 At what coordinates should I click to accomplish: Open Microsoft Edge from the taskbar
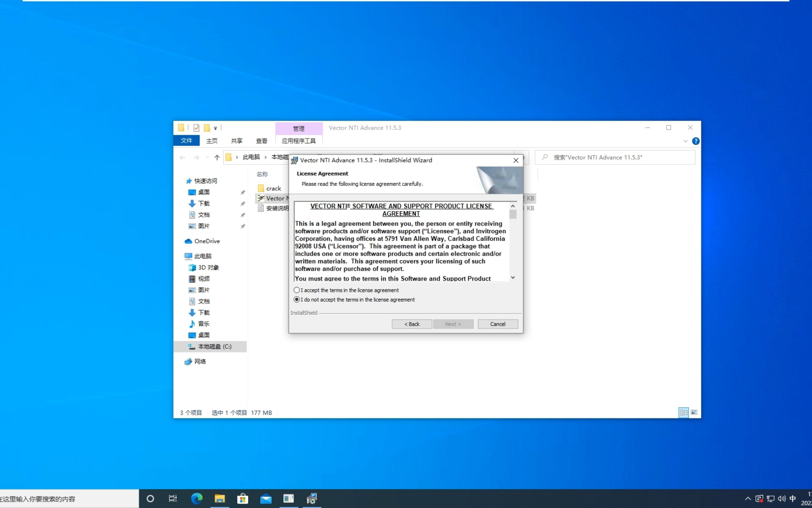coord(197,499)
